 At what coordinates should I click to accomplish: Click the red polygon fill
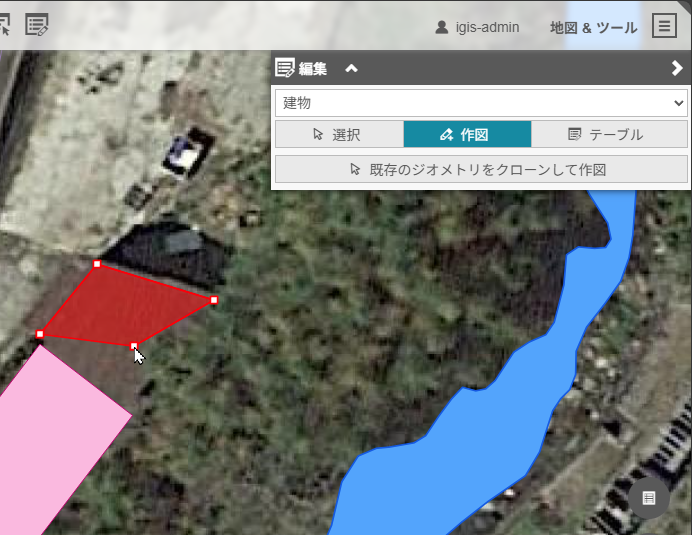pyautogui.click(x=124, y=307)
